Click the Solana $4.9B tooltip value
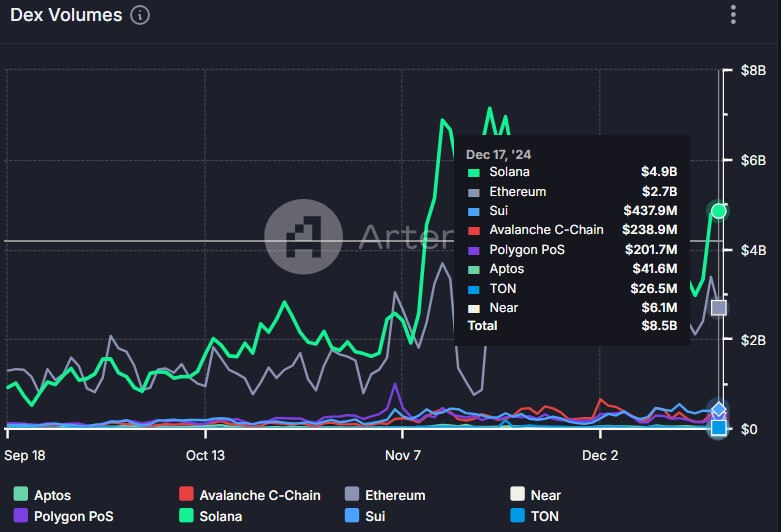 tap(659, 172)
